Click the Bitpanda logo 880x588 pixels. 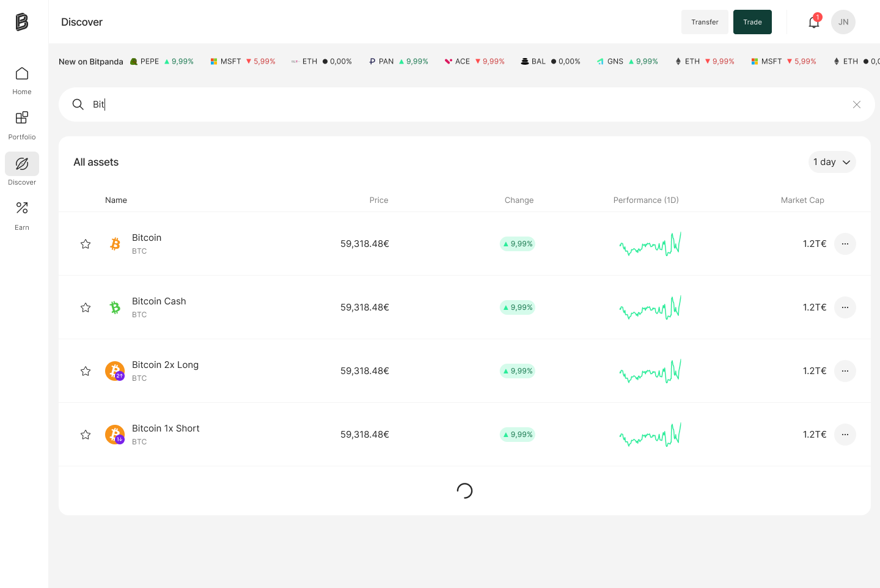22,22
